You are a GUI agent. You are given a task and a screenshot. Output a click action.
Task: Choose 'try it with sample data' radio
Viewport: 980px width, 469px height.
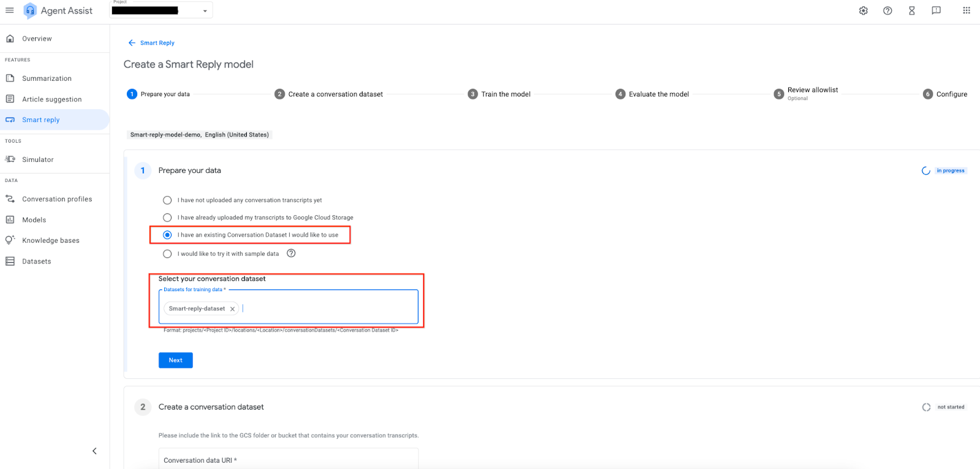click(167, 254)
